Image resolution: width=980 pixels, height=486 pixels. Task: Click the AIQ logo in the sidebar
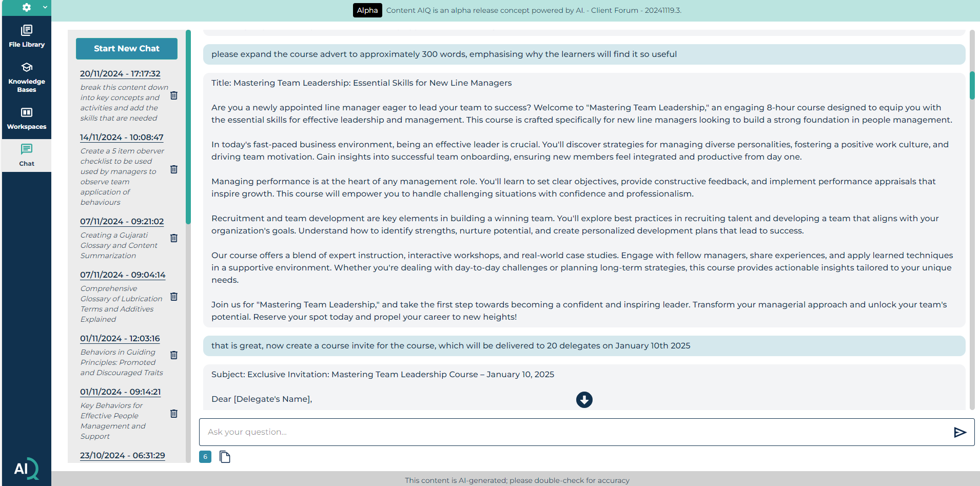click(27, 468)
